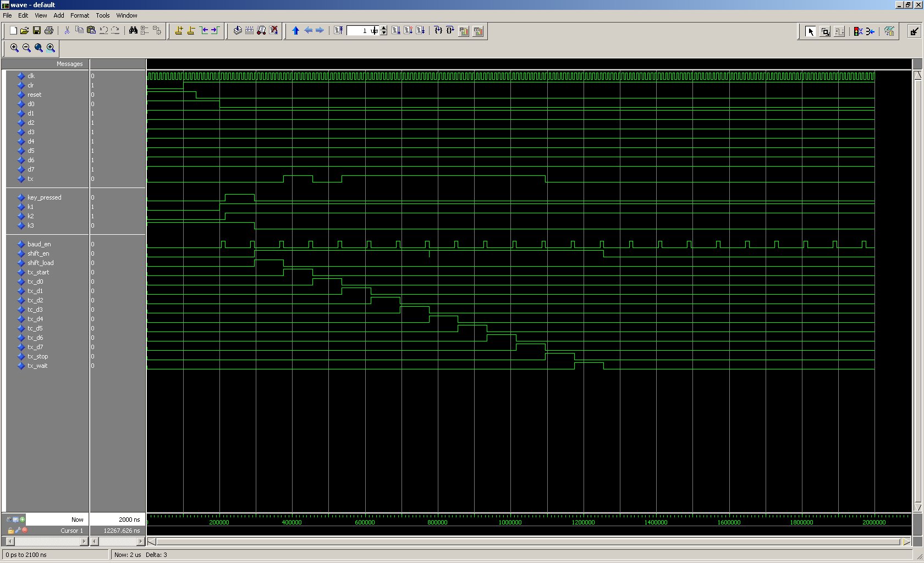The height and width of the screenshot is (563, 924).
Task: Click the red delete cursor icon
Action: tap(25, 530)
